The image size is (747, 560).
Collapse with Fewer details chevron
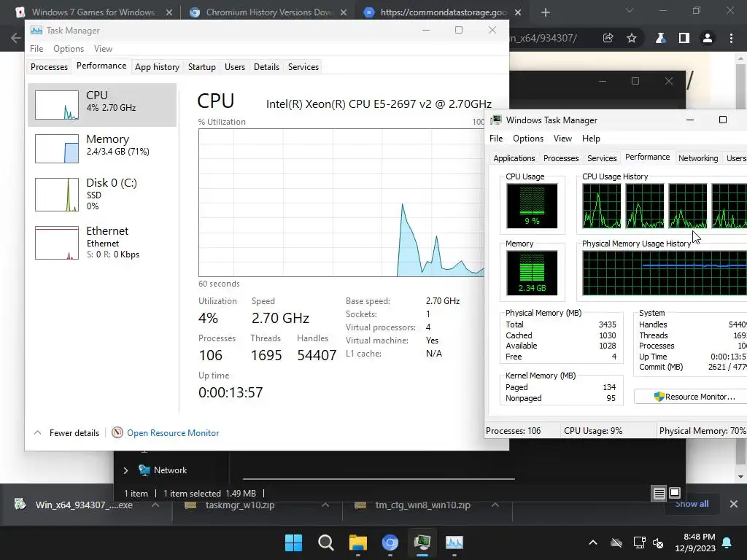click(x=38, y=433)
